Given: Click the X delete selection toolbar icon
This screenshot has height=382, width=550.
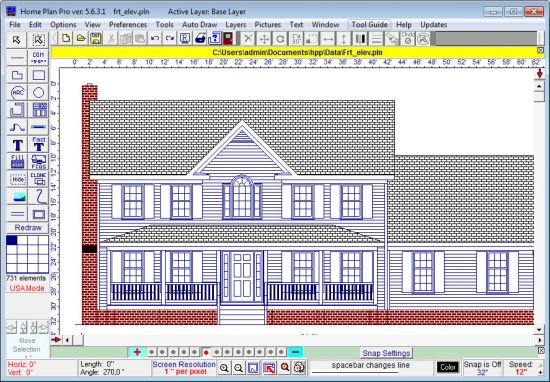Looking at the screenshot, I should 248,39.
